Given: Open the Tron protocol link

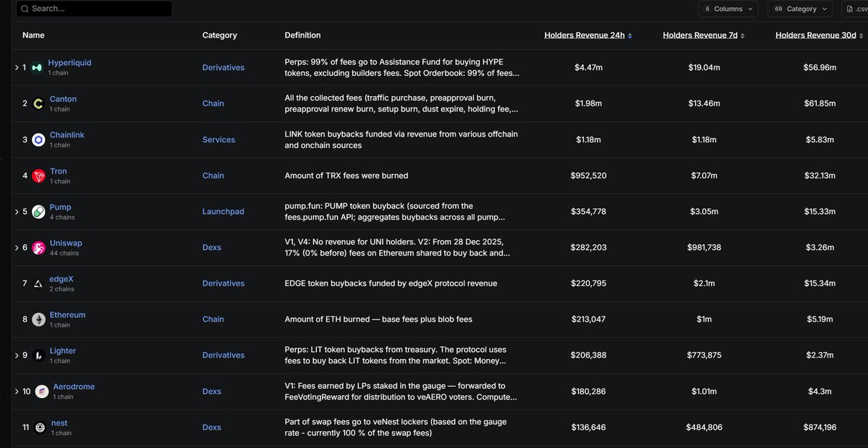Looking at the screenshot, I should click(x=59, y=171).
